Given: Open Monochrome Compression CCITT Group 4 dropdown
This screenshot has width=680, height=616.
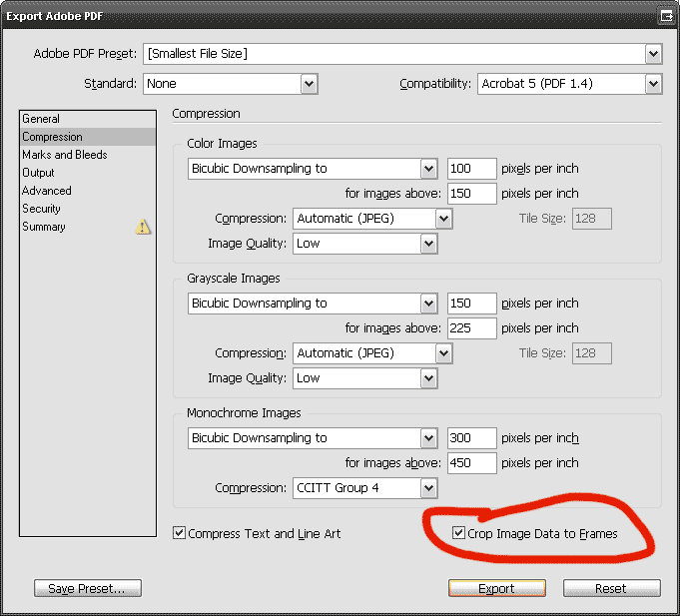Looking at the screenshot, I should [365, 488].
